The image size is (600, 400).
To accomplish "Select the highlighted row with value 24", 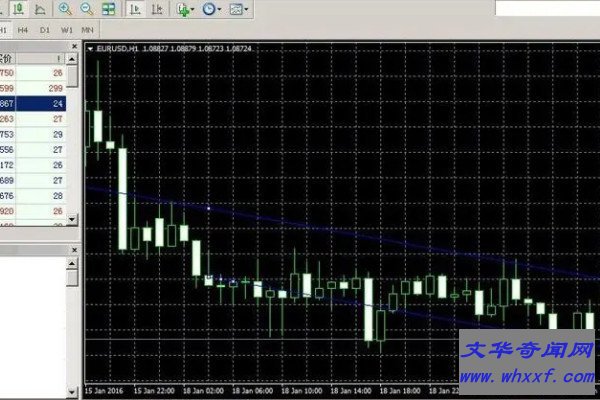I will (35, 103).
